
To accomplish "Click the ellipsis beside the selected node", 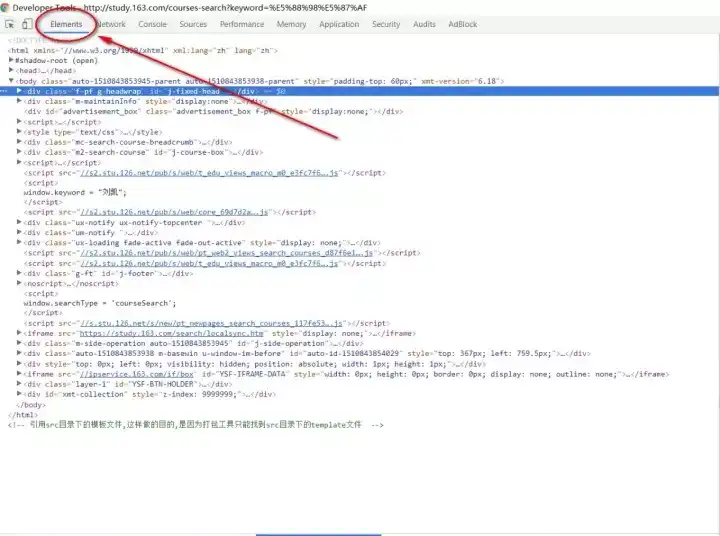I will [4, 91].
